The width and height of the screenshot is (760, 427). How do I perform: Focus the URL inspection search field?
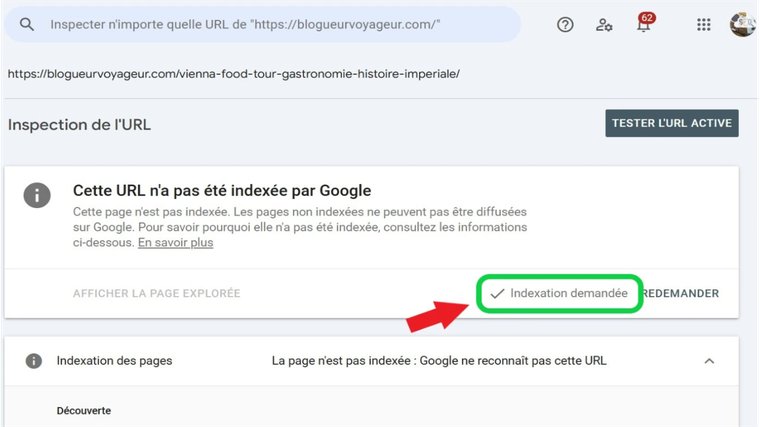pos(262,24)
